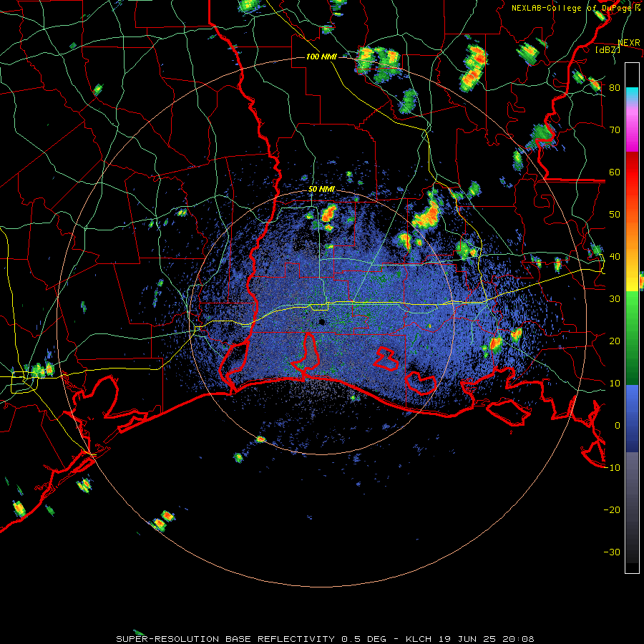
Task: Click the [dBZ] unit label
Action: 608,50
